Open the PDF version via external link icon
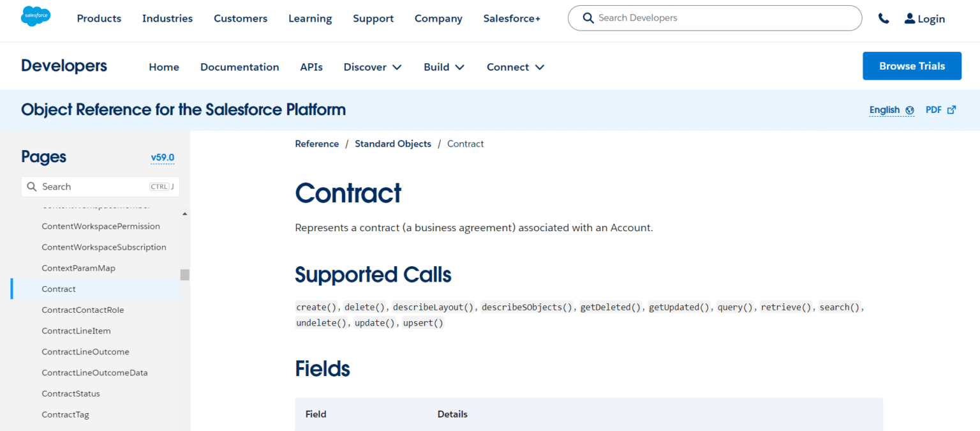Image resolution: width=980 pixels, height=431 pixels. coord(951,109)
